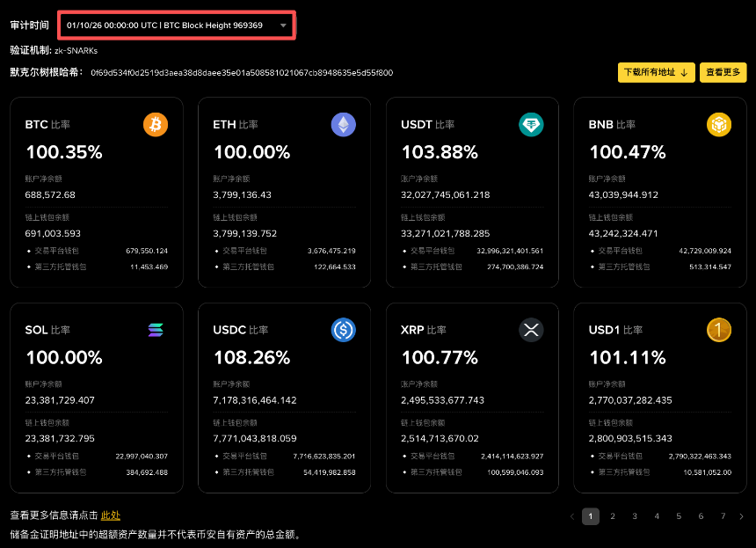Go to page 6 in pagination

point(701,516)
